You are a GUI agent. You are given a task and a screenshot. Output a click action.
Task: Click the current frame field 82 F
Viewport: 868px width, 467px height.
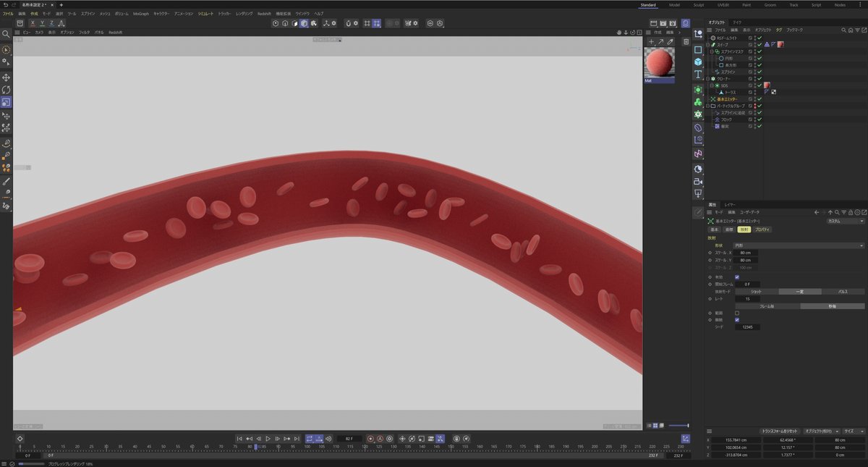pos(349,439)
